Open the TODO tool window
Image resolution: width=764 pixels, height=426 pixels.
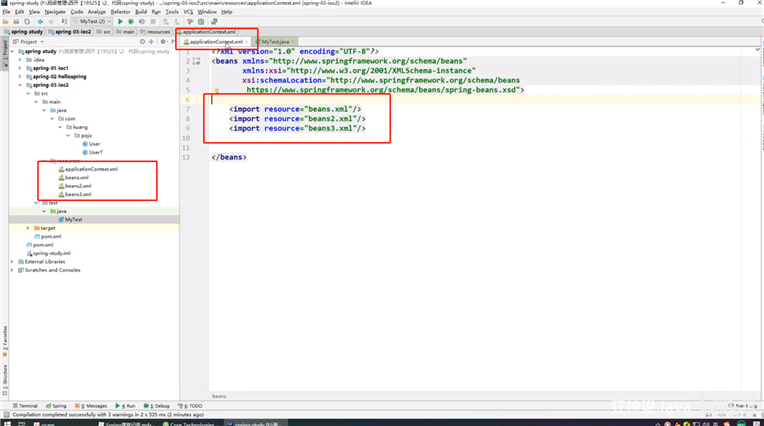tap(190, 406)
